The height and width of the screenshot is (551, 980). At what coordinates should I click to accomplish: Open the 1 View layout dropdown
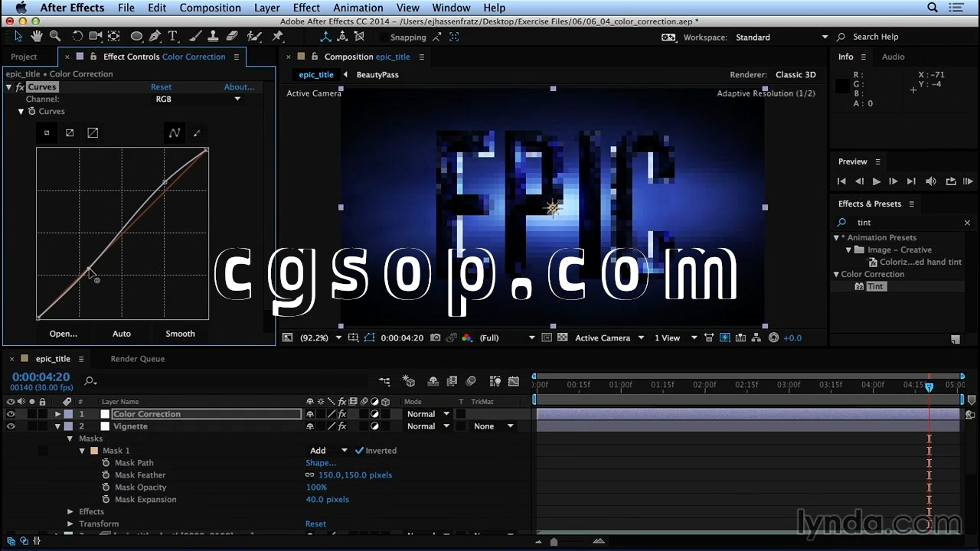[x=676, y=337]
